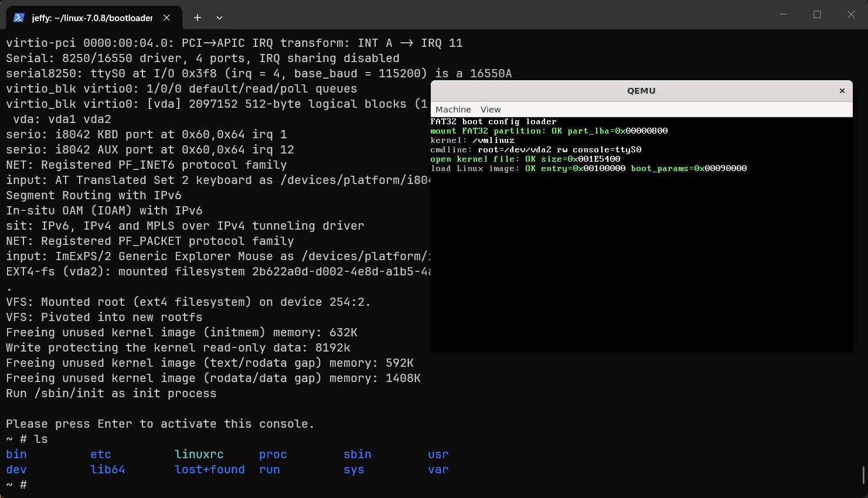Expand the terminal profile dropdown chevron
This screenshot has height=498, width=868.
coord(219,18)
